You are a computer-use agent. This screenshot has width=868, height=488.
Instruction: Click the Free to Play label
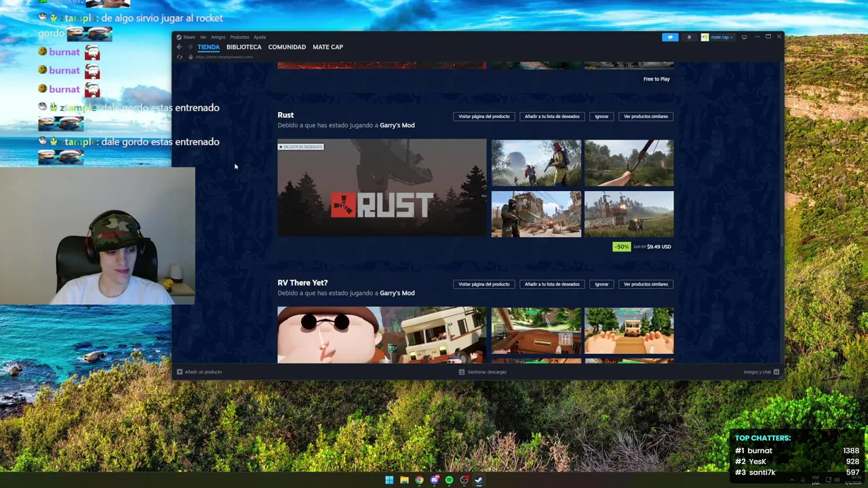point(656,79)
